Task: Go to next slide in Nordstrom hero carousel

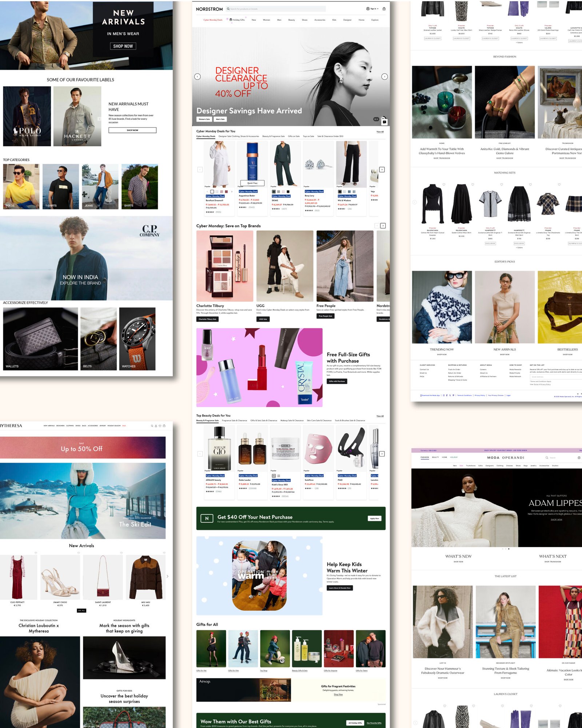Action: 384,76
